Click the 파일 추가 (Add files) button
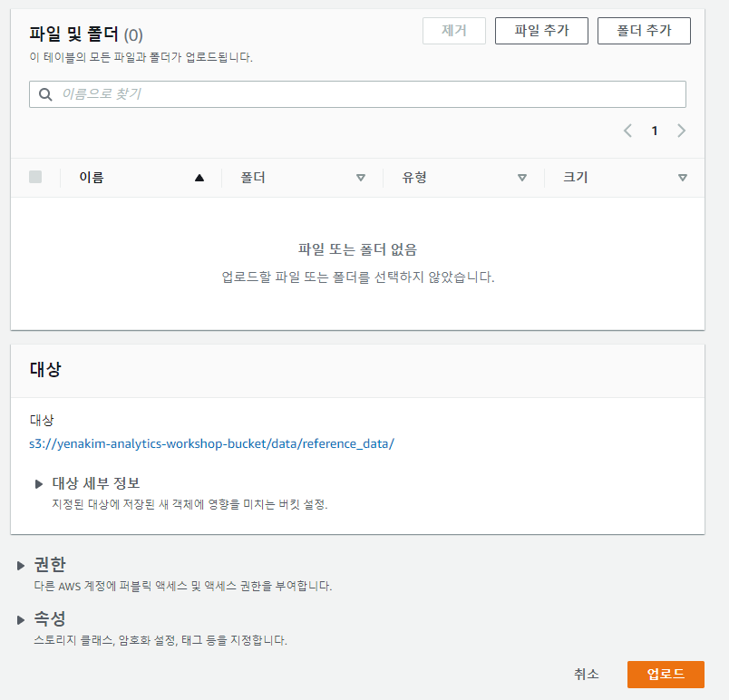Screen dimensions: 729x700 (541, 31)
